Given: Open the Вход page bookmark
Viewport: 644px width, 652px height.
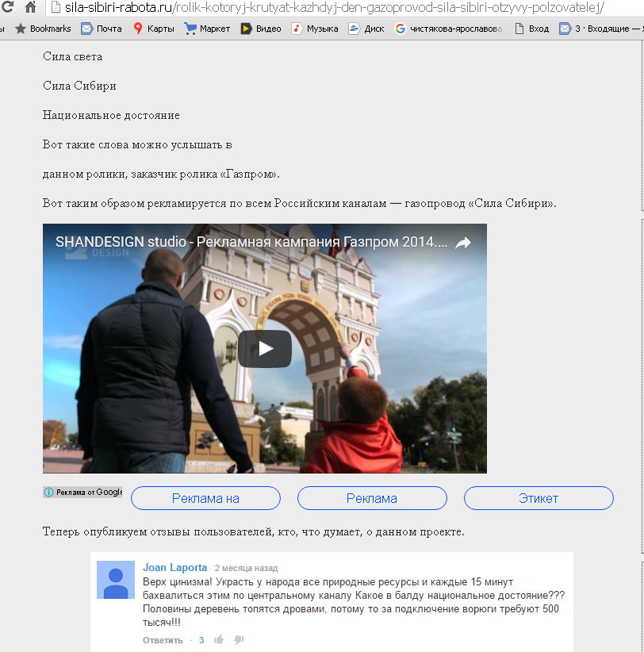Looking at the screenshot, I should click(531, 29).
